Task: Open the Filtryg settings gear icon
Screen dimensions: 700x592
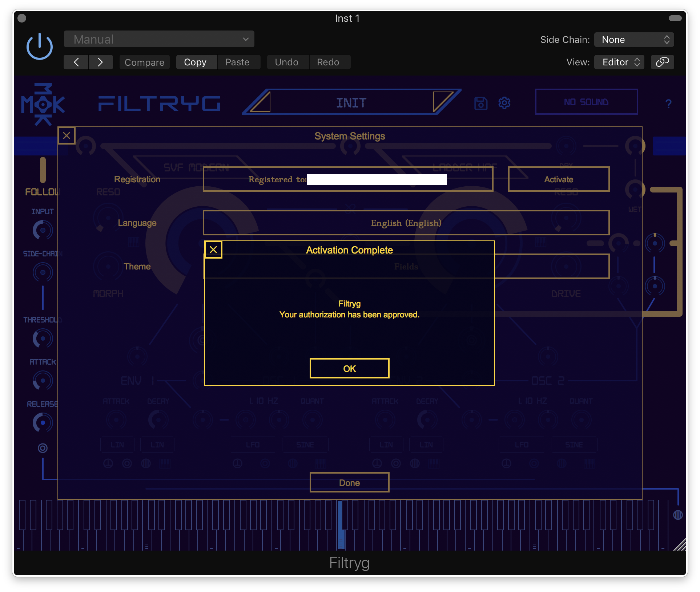Action: 504,103
